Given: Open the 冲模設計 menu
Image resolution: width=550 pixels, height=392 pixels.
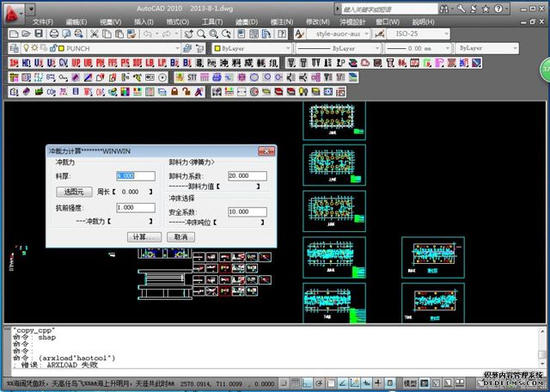Looking at the screenshot, I should point(352,22).
